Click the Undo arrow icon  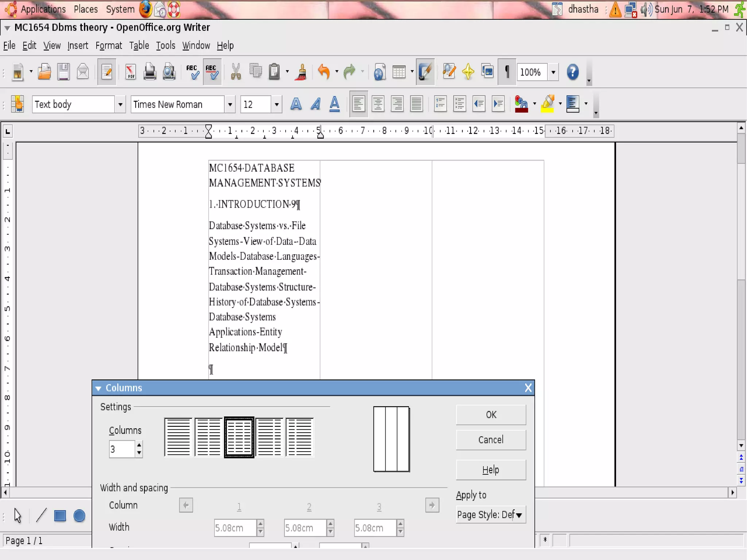(x=324, y=72)
